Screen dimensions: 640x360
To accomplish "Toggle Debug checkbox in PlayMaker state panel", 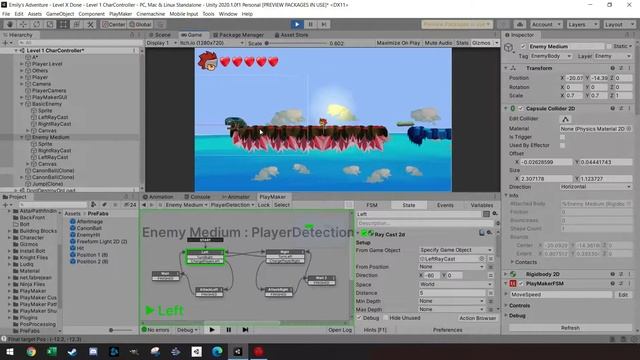I will click(x=359, y=318).
